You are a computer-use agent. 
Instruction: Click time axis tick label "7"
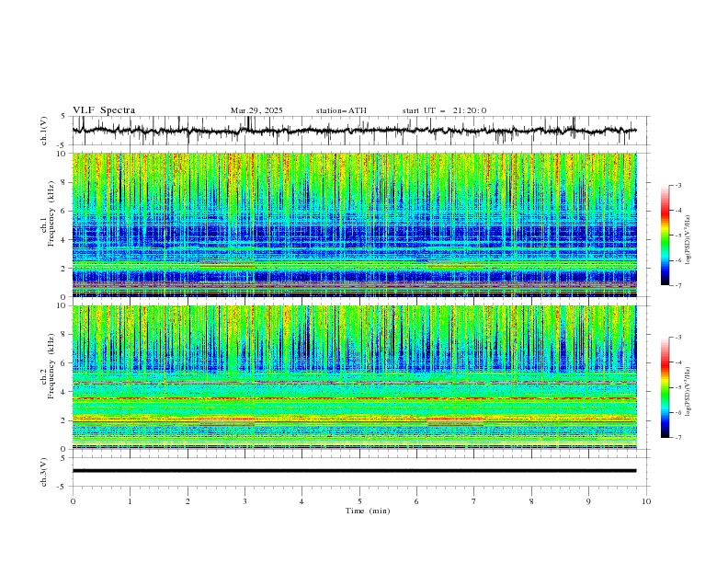pyautogui.click(x=474, y=501)
